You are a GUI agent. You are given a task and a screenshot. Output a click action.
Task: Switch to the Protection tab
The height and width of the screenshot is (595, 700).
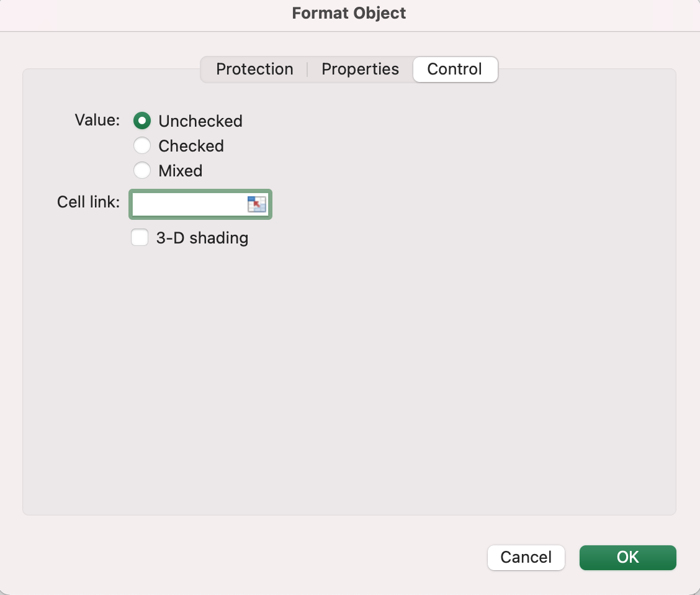[x=254, y=69]
